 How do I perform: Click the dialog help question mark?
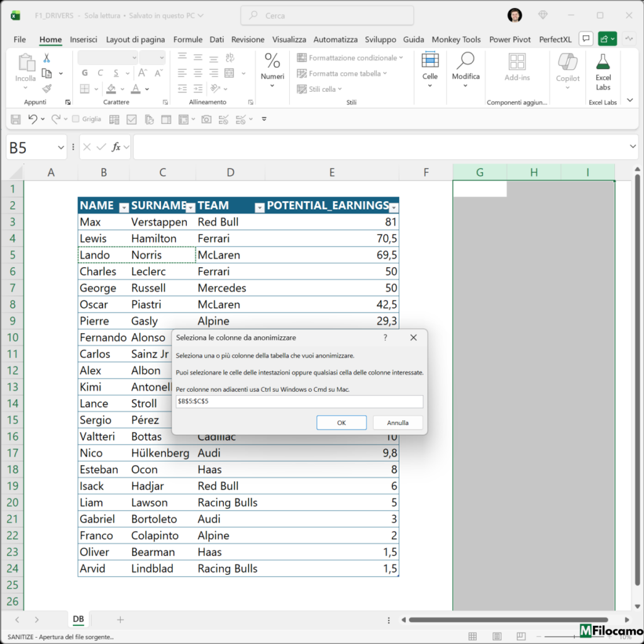tap(386, 338)
